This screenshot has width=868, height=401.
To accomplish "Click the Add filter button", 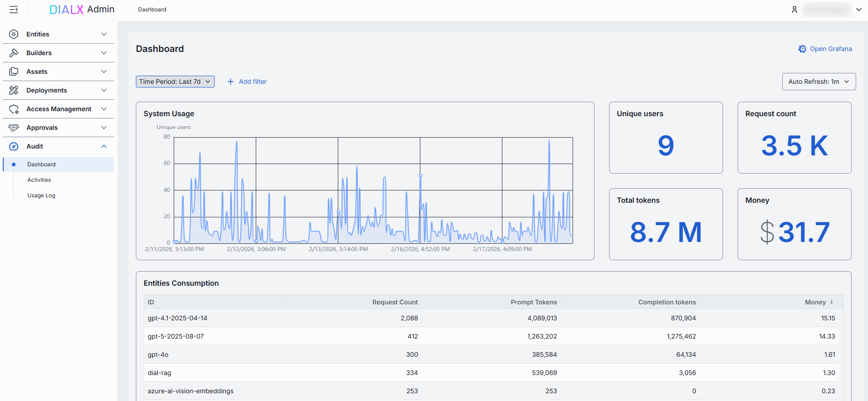I will click(x=247, y=82).
